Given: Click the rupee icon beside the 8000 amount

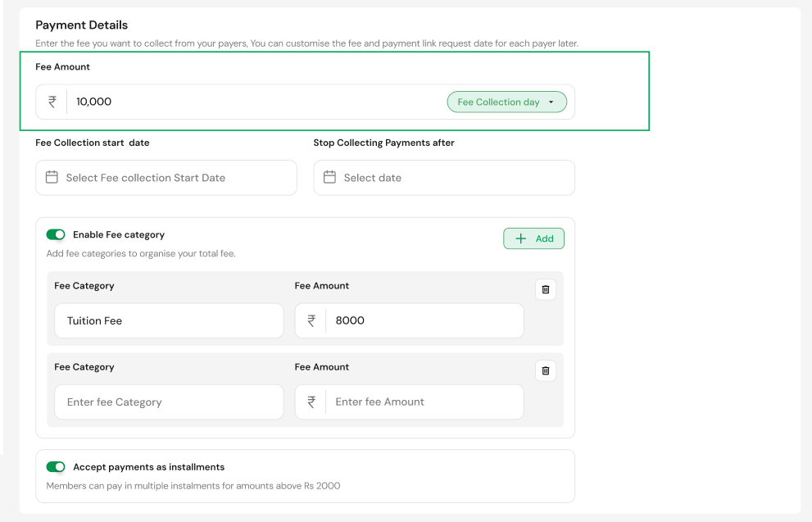Looking at the screenshot, I should click(x=310, y=320).
